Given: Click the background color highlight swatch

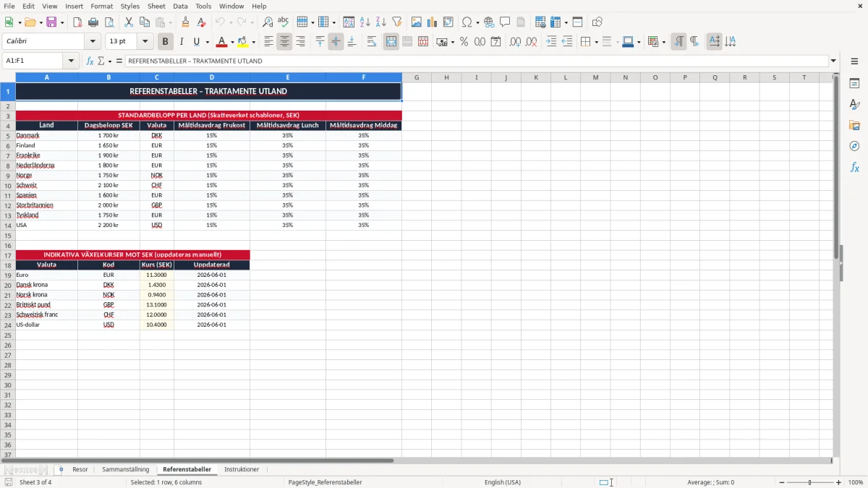Looking at the screenshot, I should click(x=242, y=42).
